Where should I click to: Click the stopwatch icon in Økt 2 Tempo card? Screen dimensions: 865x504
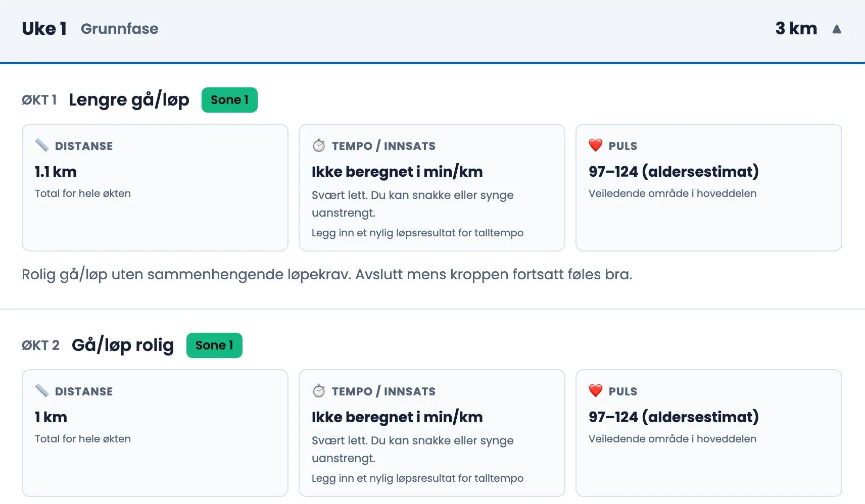[319, 391]
